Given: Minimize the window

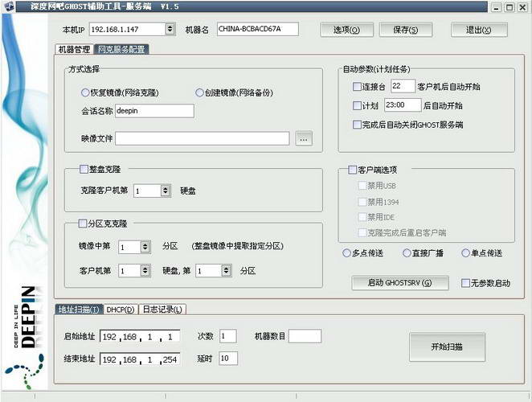Looking at the screenshot, I should (x=497, y=6).
